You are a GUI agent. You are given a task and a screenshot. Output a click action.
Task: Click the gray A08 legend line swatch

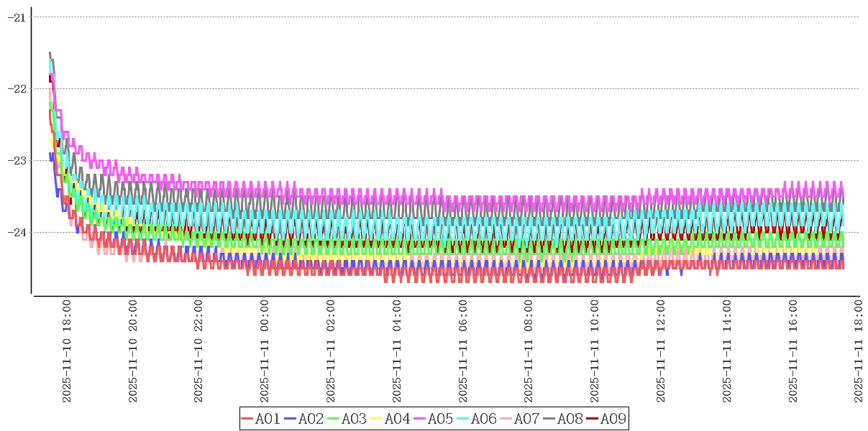pos(549,419)
